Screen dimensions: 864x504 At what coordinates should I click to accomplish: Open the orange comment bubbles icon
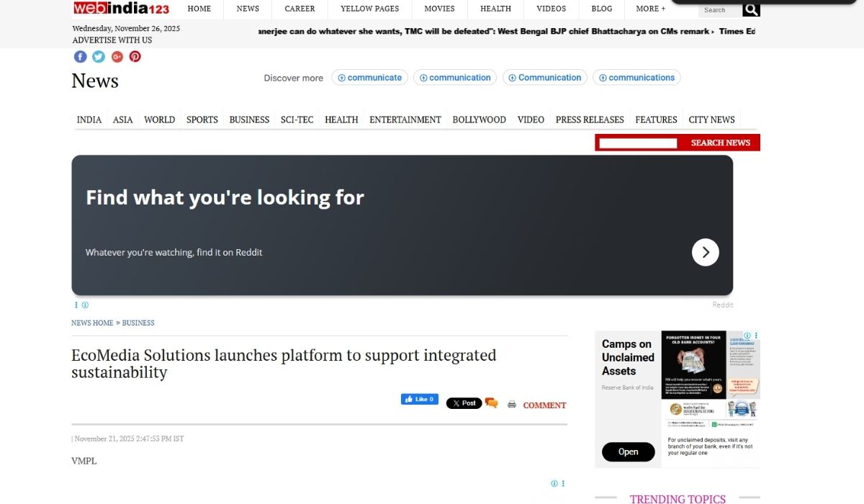[x=491, y=403]
